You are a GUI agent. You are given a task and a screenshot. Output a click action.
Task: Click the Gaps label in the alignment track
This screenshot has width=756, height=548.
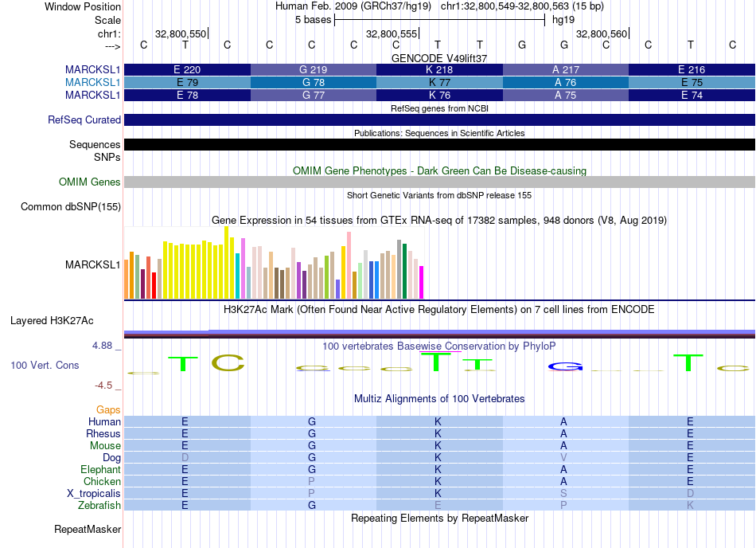point(108,409)
